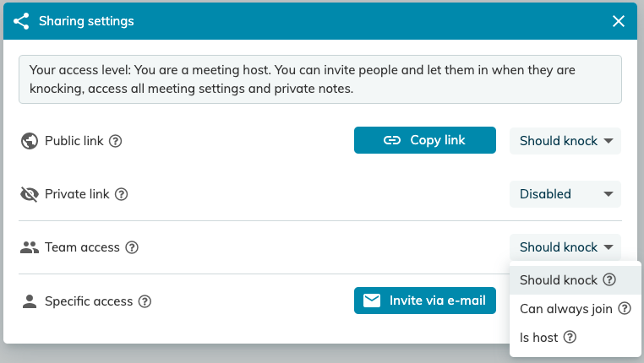
Task: Click the crossed-eye Private link icon
Action: tap(30, 194)
